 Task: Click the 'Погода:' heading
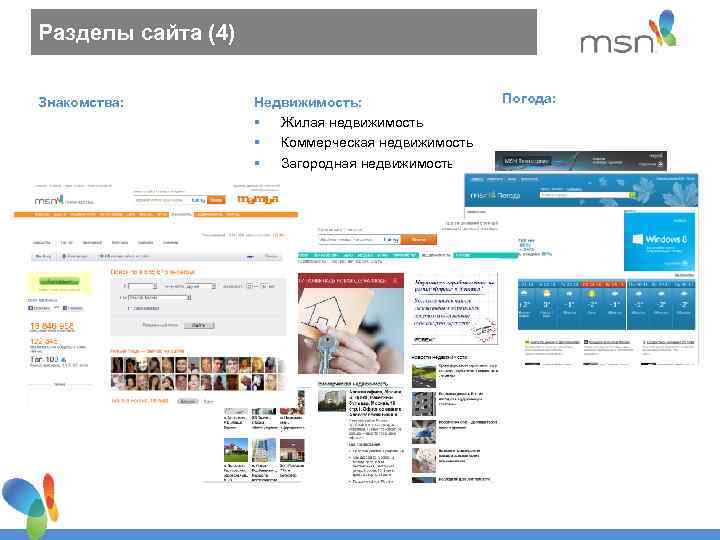tap(529, 98)
